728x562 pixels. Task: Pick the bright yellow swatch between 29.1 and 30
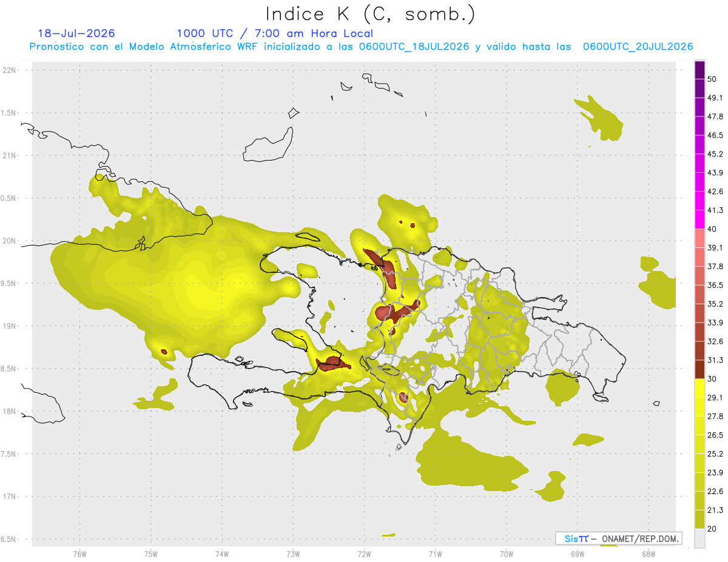click(x=699, y=388)
